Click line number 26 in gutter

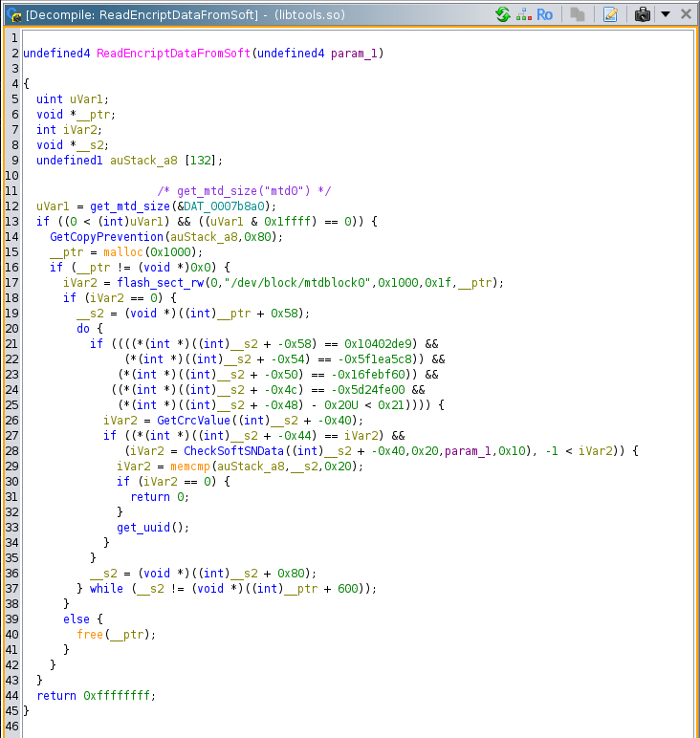coord(11,421)
